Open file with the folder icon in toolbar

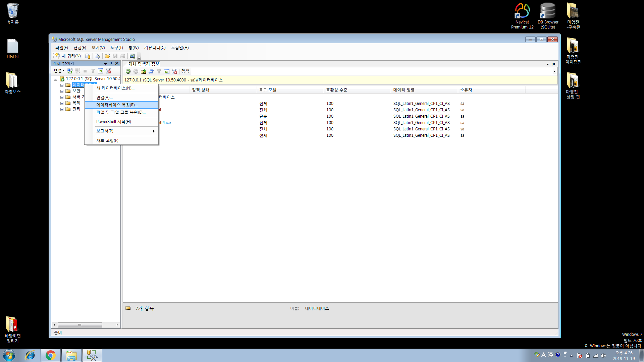107,56
